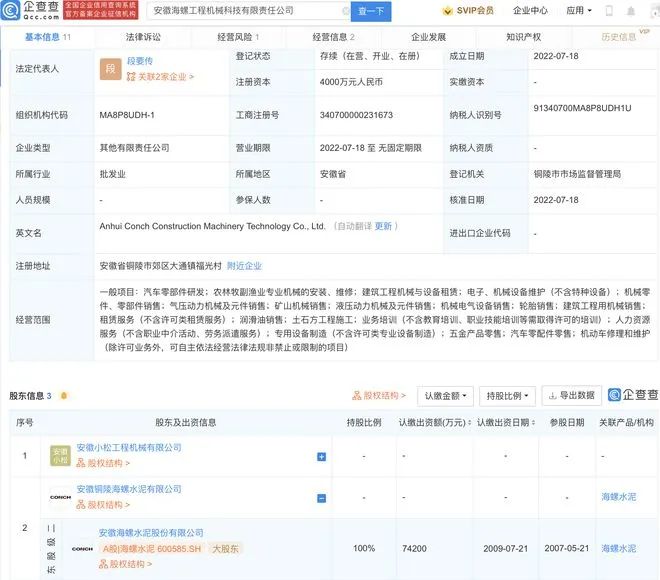Open the 股权结构 link above the shareholder table
Screen dimensions: 660x580
coord(379,395)
